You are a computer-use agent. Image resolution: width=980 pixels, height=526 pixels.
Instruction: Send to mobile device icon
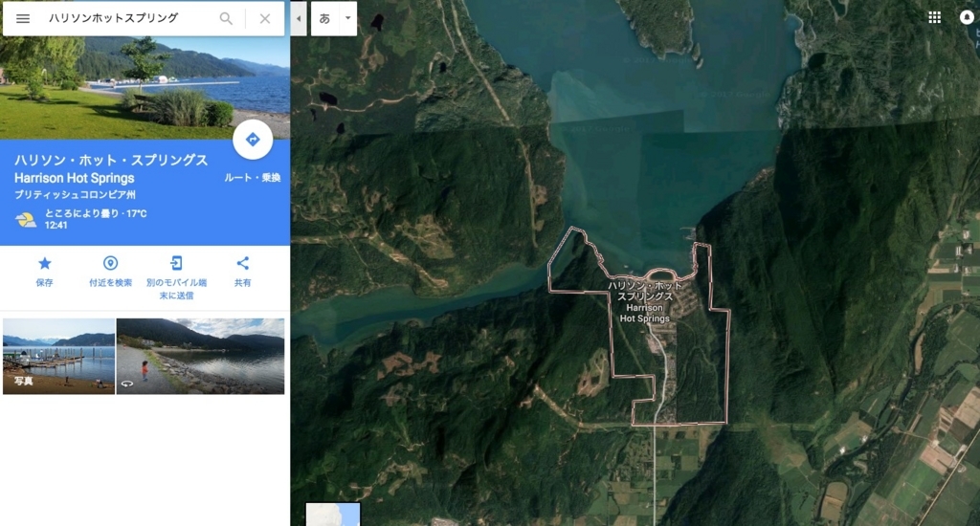[176, 264]
